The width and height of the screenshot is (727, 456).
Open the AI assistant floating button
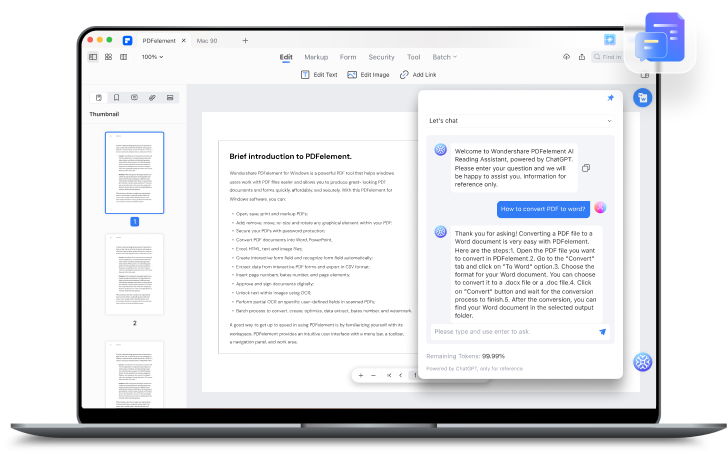pyautogui.click(x=643, y=362)
